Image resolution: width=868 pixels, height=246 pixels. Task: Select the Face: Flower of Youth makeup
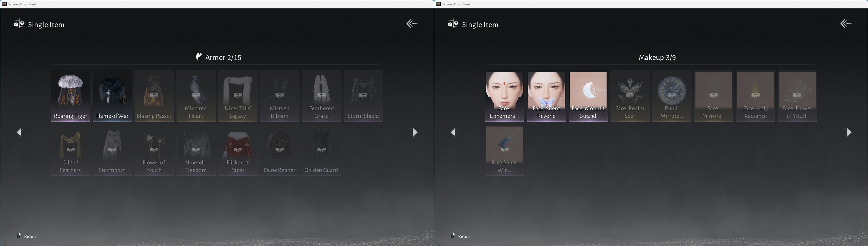coord(797,96)
